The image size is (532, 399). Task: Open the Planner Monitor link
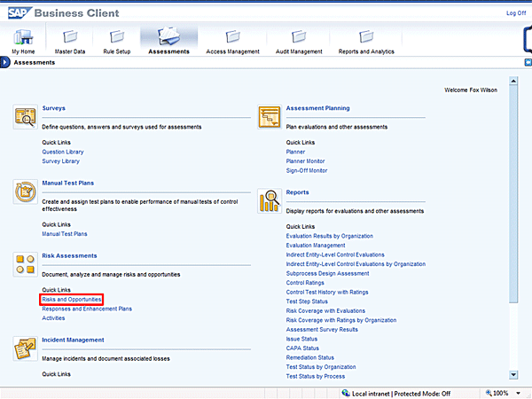[305, 161]
